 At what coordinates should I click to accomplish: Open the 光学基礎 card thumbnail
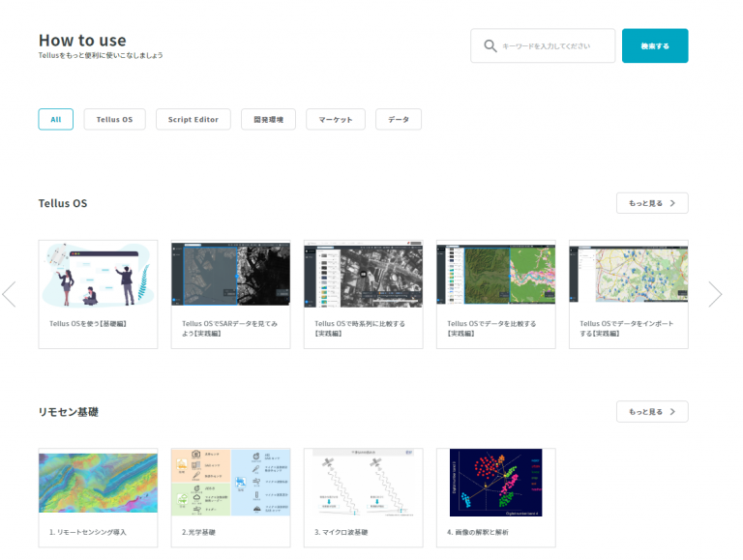tap(231, 483)
